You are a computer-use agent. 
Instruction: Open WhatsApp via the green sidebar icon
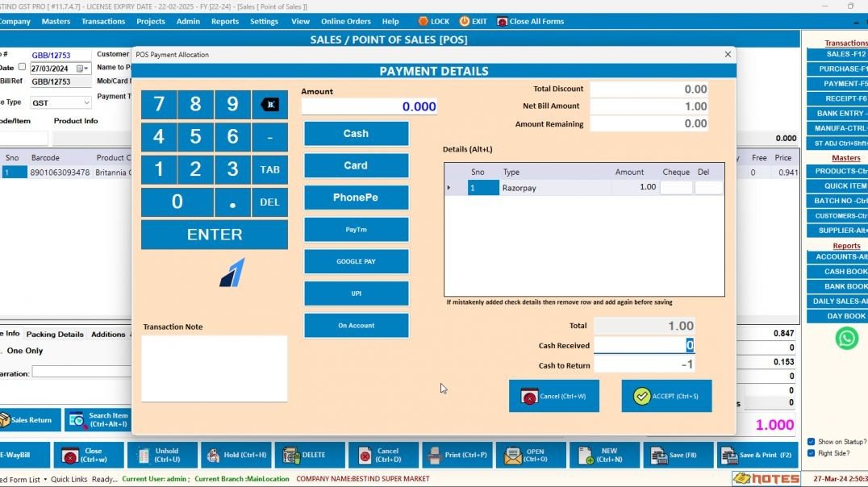845,339
